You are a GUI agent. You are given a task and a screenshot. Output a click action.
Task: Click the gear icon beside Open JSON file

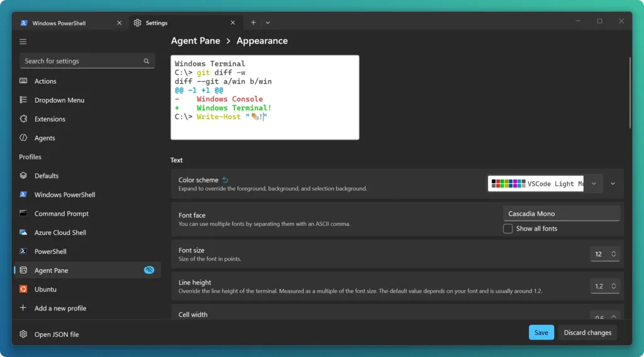(23, 334)
